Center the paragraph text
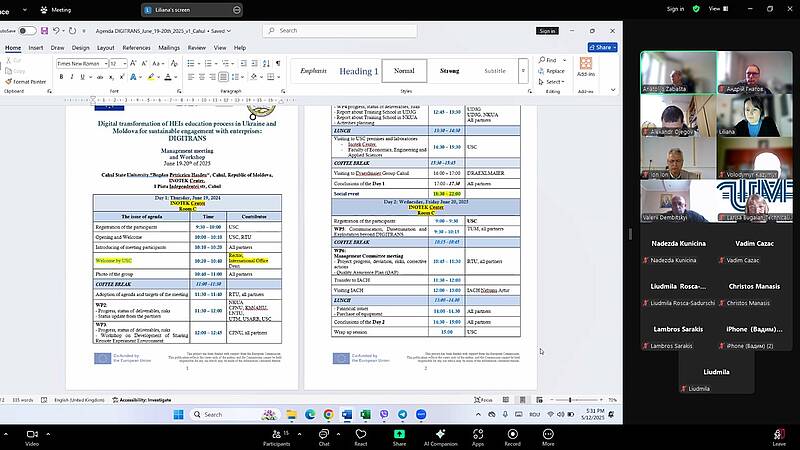Image resolution: width=800 pixels, height=450 pixels. tap(202, 77)
